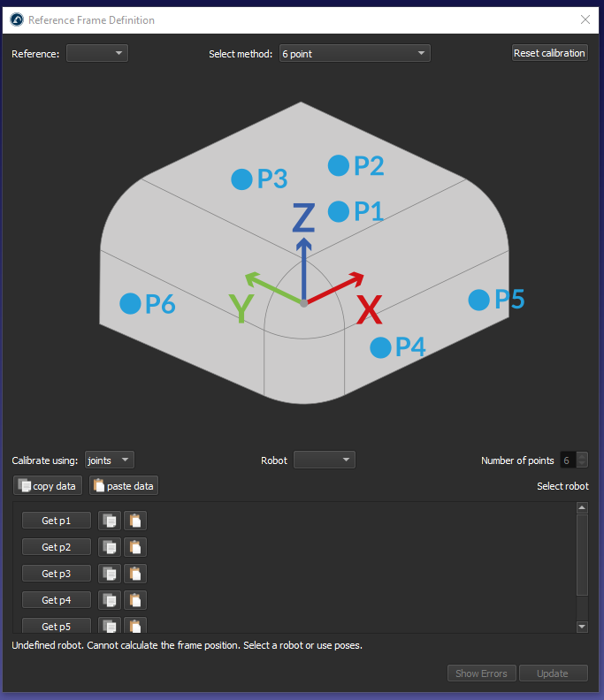Copy the p1 point data
The height and width of the screenshot is (700, 604).
[110, 521]
